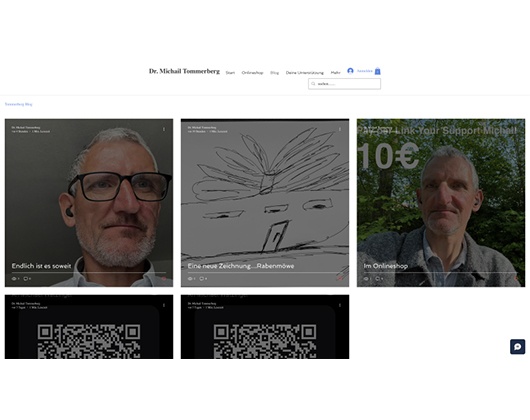Click comments icon on Rabenmöwe post
The width and height of the screenshot is (530, 420).
click(x=203, y=278)
